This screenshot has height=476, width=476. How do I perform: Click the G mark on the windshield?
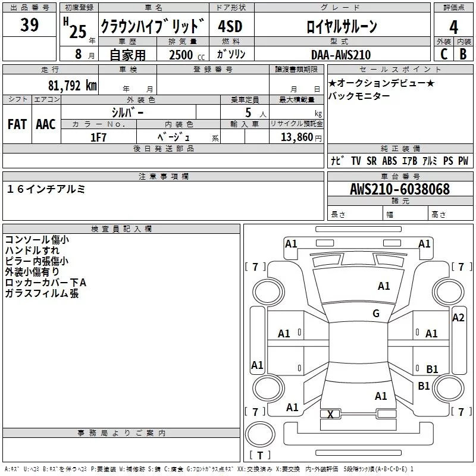(376, 314)
